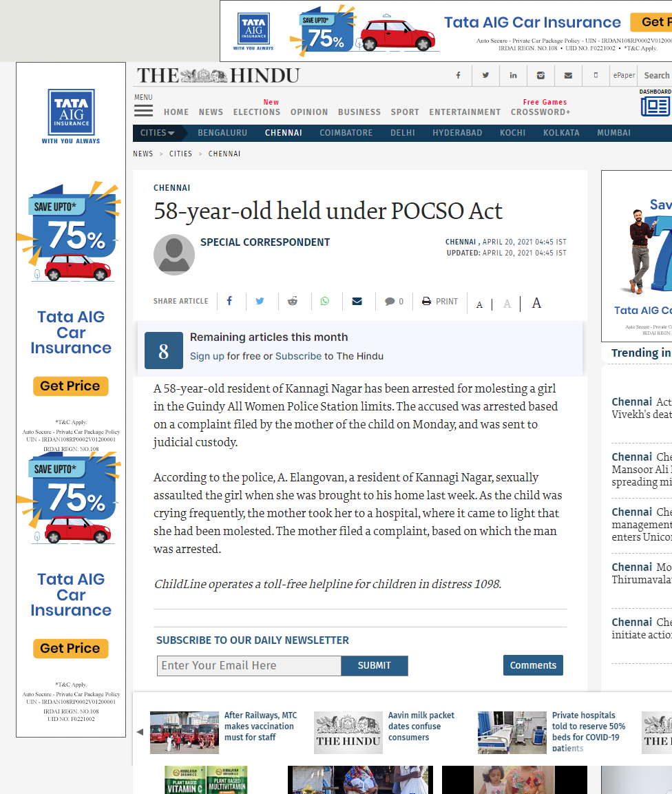Click CHENNAI in the breadcrumb
Image resolution: width=672 pixels, height=794 pixels.
point(224,154)
